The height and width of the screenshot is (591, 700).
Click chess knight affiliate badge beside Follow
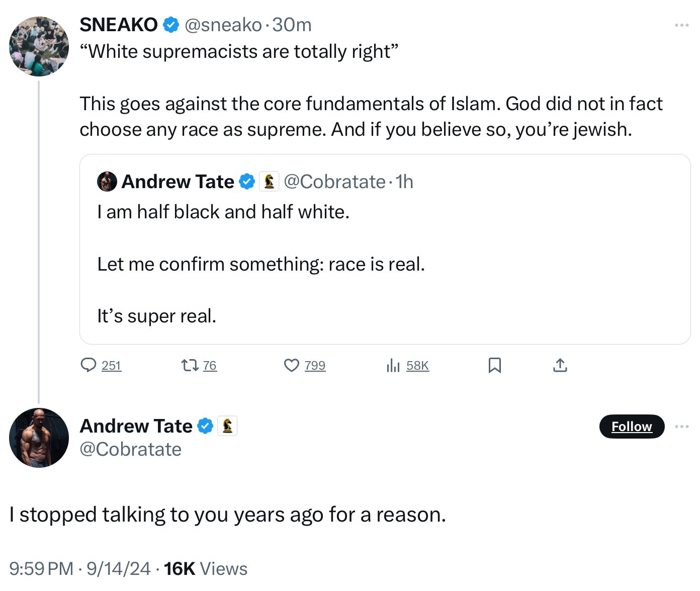pos(227,426)
